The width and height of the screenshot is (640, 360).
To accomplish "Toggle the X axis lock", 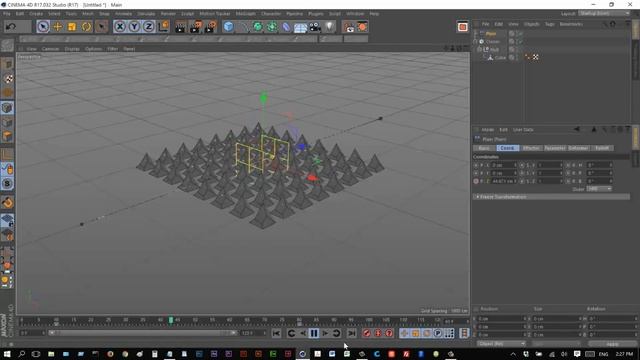I will (120, 27).
